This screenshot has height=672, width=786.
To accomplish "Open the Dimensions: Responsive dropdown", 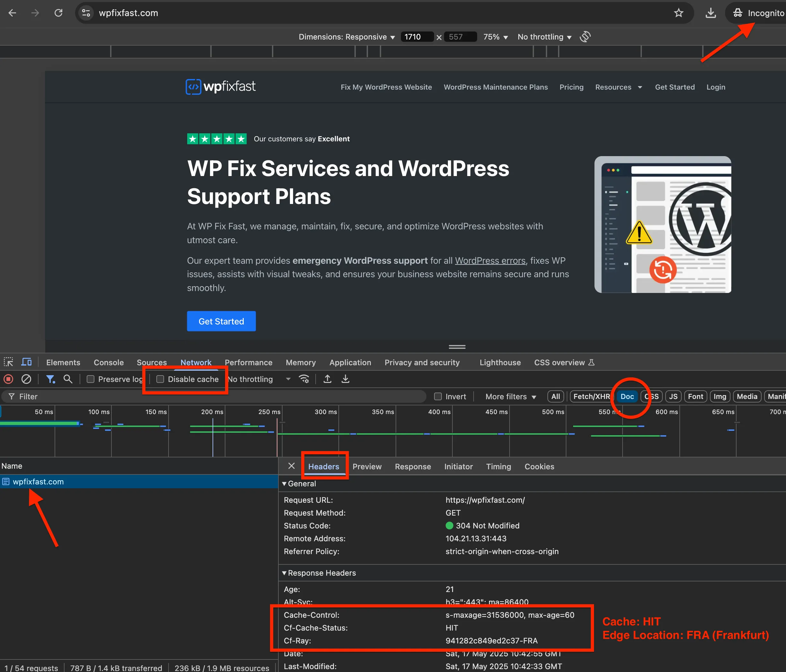I will coord(346,37).
